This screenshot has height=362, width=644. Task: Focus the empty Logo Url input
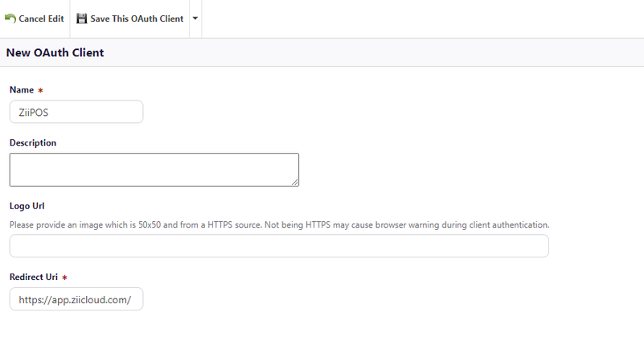(279, 246)
